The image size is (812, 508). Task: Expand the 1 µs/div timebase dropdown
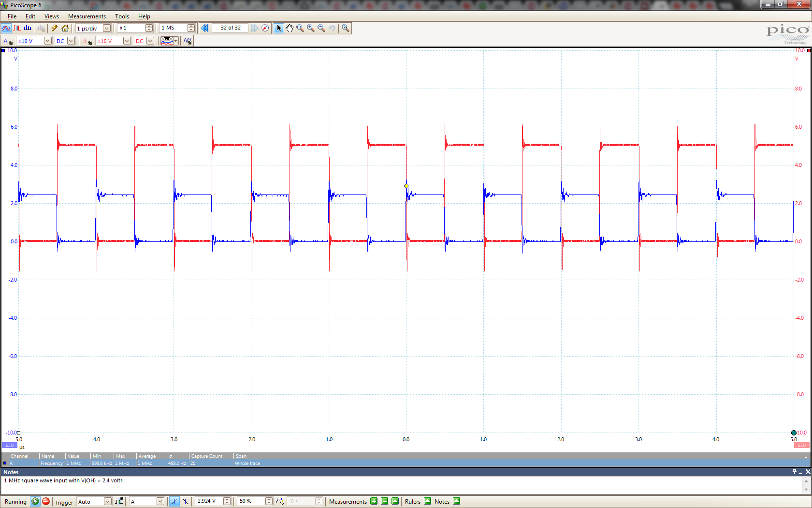coord(107,28)
